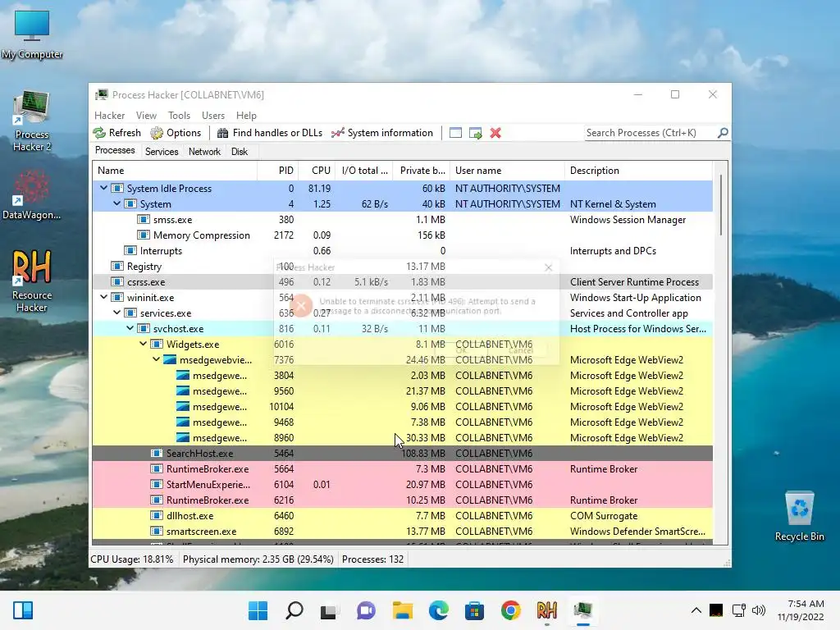Viewport: 840px width, 630px height.
Task: Collapse the services.exe tree node
Action: 116,313
